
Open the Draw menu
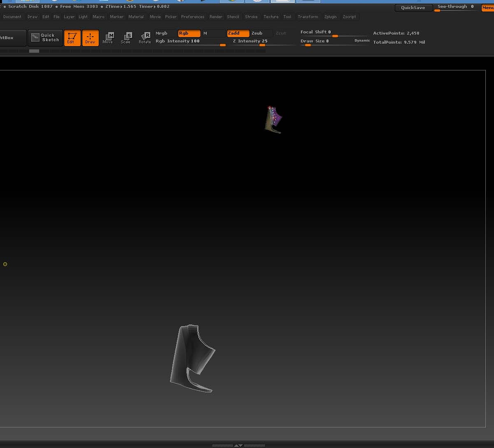point(33,17)
